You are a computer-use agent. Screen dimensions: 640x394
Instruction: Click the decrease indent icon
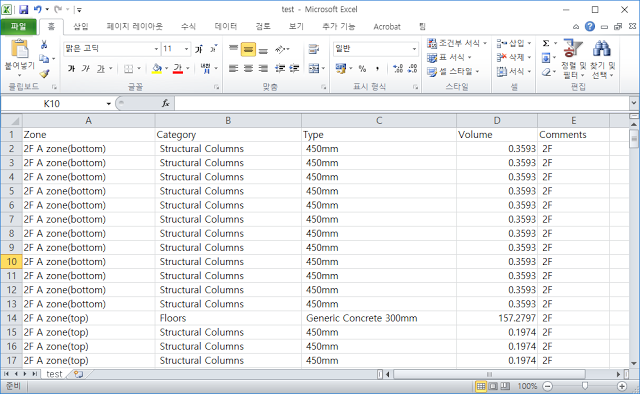(280, 68)
